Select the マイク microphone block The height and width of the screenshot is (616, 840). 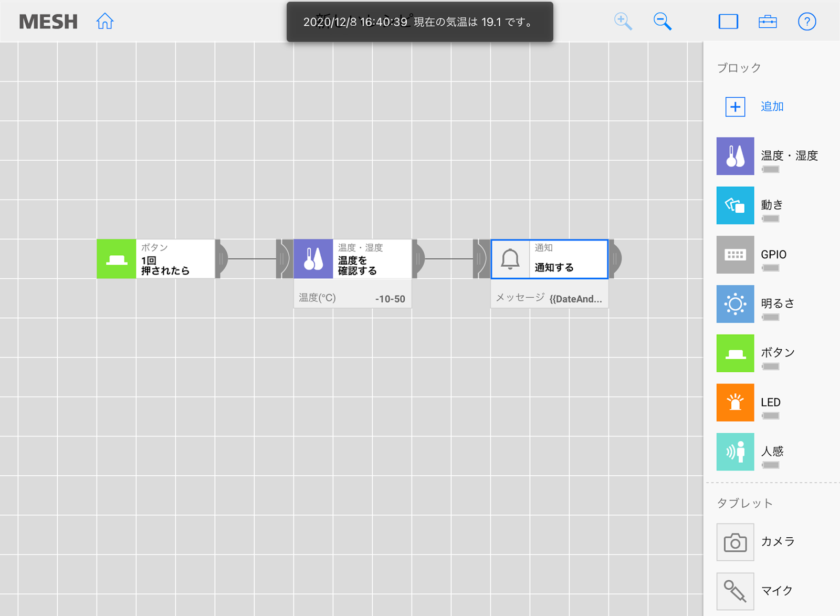pyautogui.click(x=735, y=591)
